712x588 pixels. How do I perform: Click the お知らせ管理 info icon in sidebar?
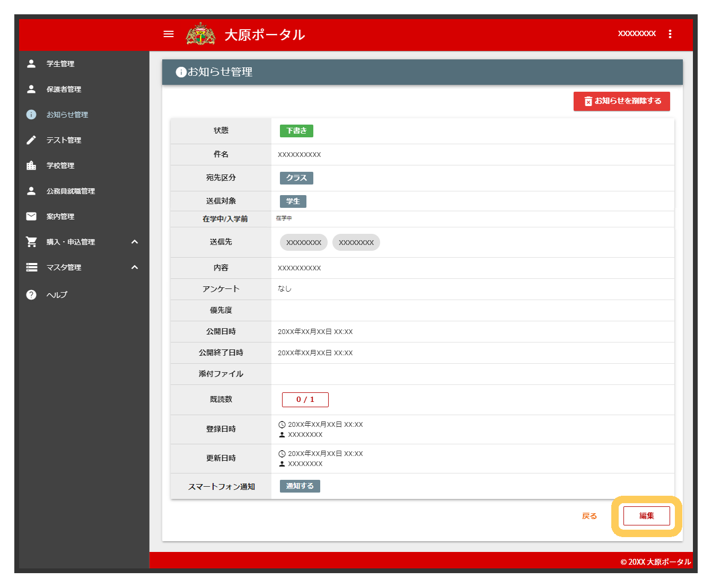(31, 115)
